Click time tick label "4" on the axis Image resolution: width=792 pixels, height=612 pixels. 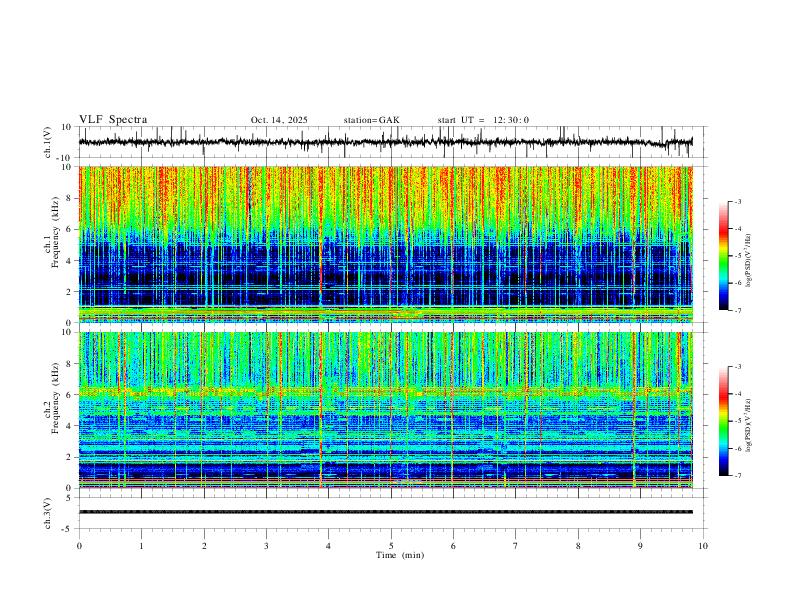329,546
